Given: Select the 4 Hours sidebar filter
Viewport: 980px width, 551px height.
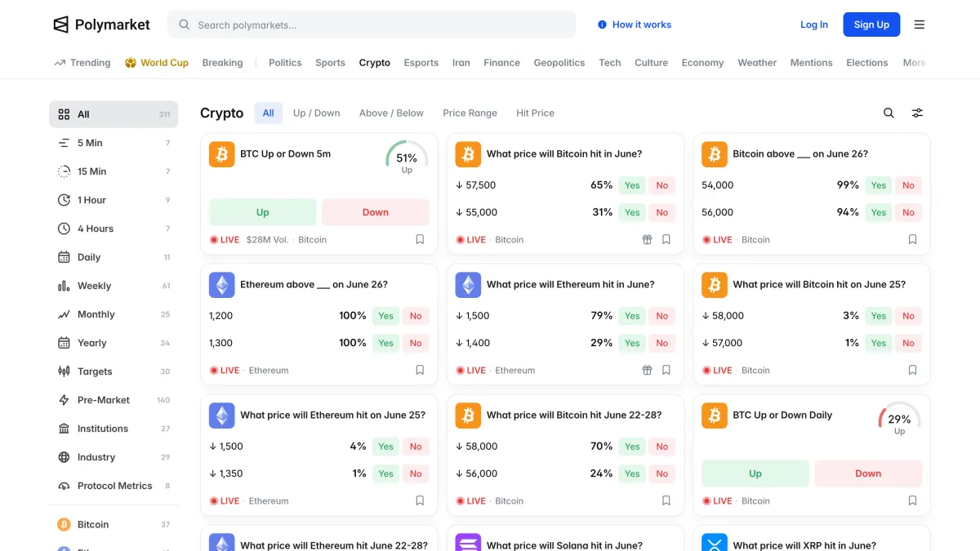Looking at the screenshot, I should tap(114, 229).
